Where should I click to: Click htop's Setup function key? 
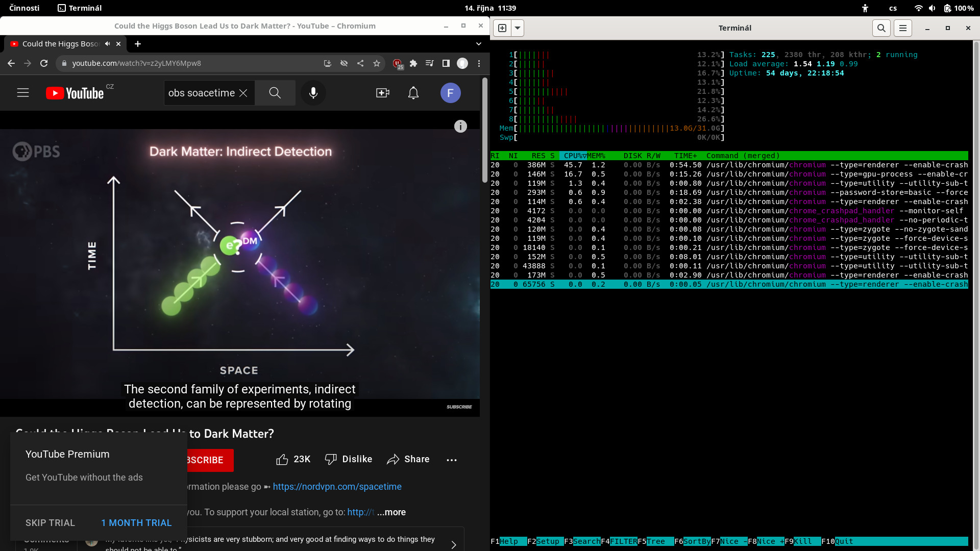[x=545, y=541]
